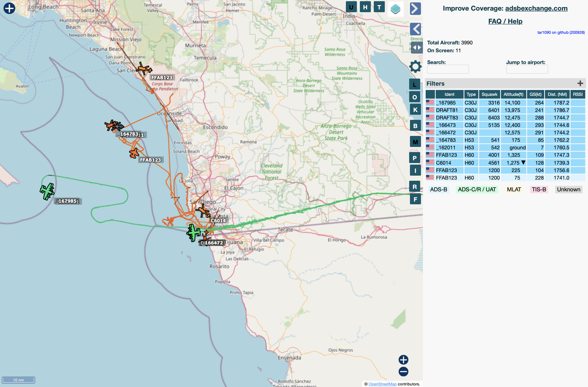Click Unknown legend label
This screenshot has width=588, height=387.
click(569, 189)
